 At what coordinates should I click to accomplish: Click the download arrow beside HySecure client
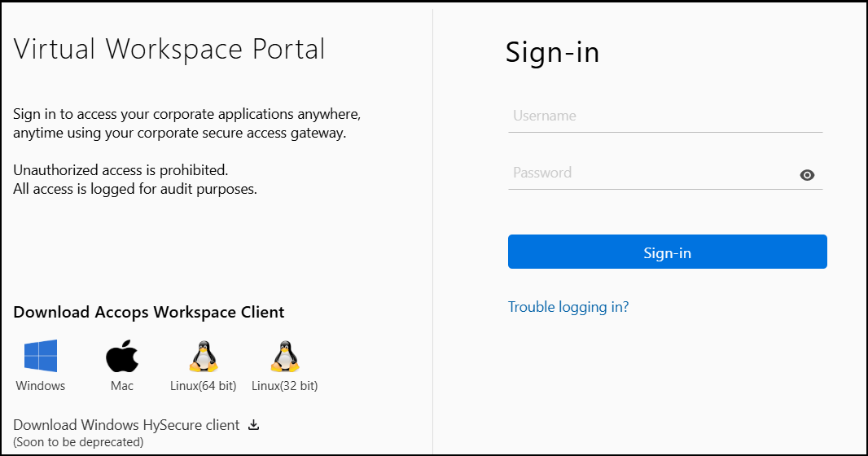(x=253, y=425)
